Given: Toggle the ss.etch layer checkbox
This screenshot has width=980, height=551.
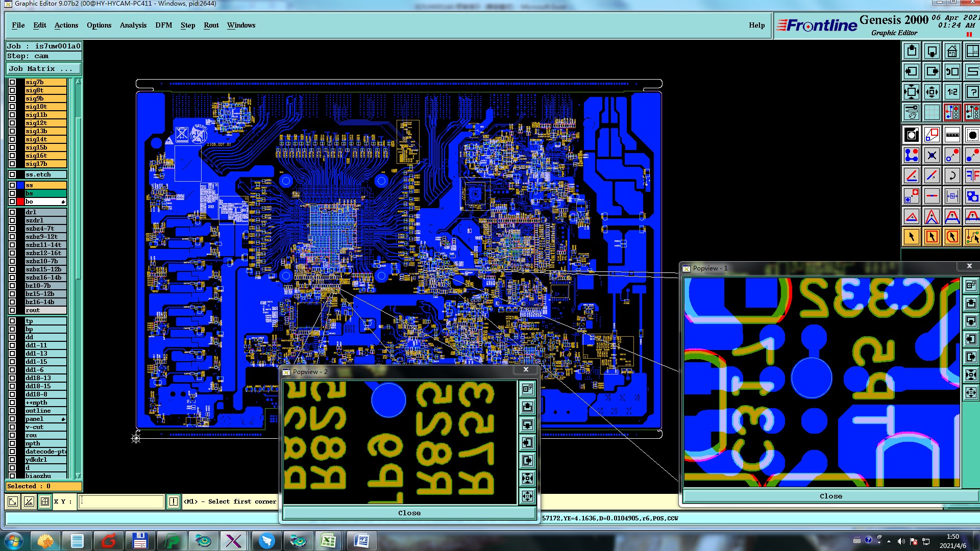Looking at the screenshot, I should pos(12,174).
